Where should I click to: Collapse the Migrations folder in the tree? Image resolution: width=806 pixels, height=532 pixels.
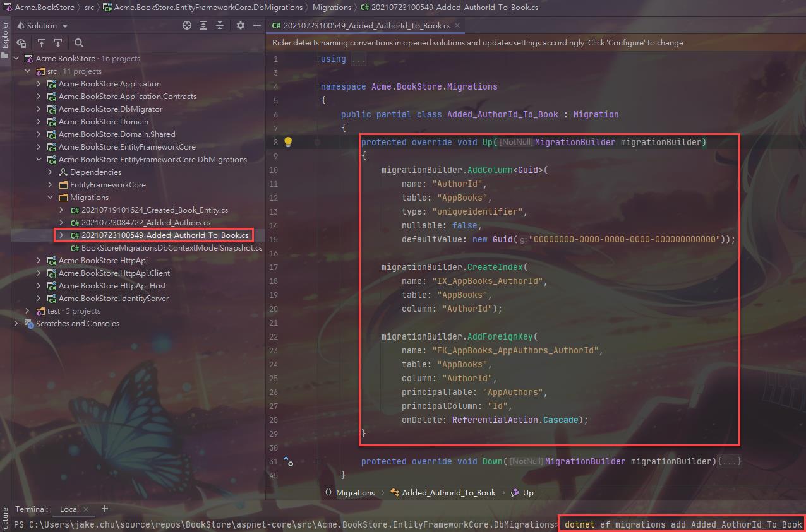click(x=51, y=198)
